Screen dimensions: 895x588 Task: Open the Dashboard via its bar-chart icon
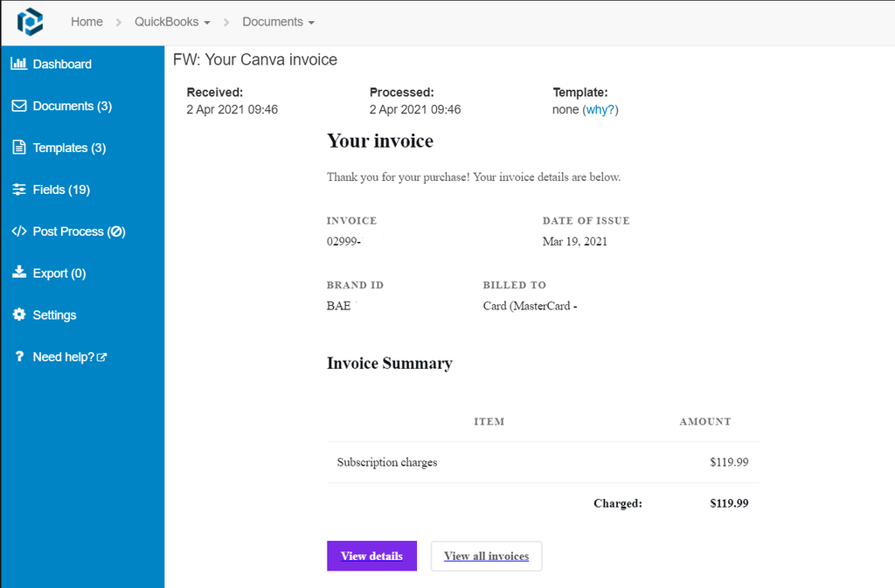click(x=19, y=63)
